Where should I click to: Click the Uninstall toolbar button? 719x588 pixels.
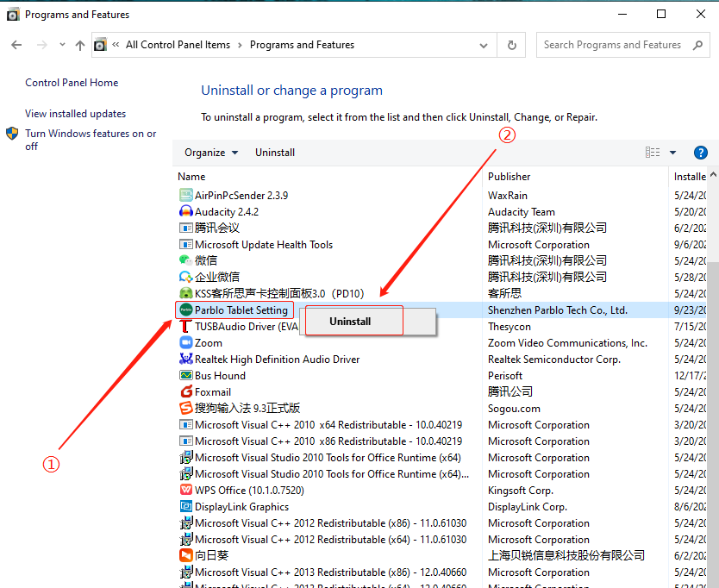(x=275, y=153)
